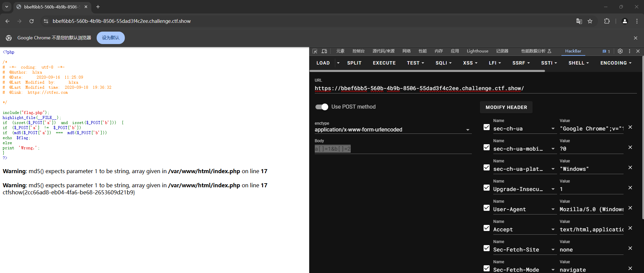The image size is (644, 273).
Task: Uncheck the sec-ch-ua header checkbox
Action: coord(487,127)
